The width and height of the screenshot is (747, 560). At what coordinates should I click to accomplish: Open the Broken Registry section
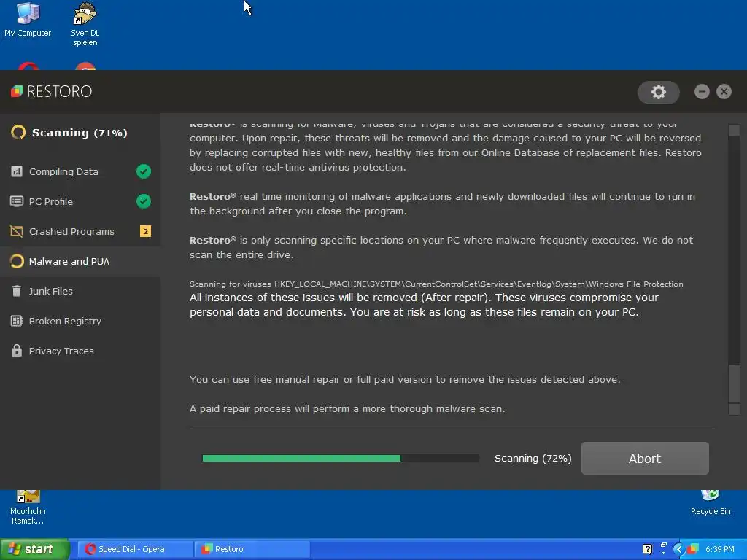(x=80, y=321)
